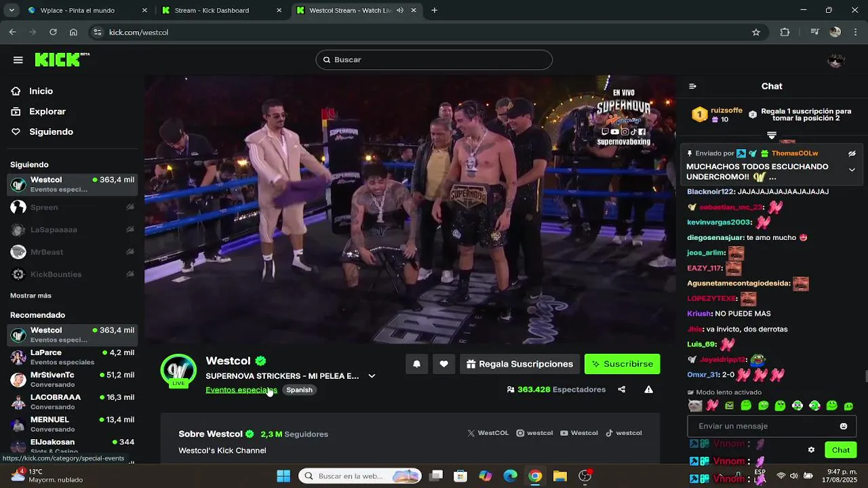The height and width of the screenshot is (488, 868).
Task: Expand the pinned message chevron
Action: click(x=852, y=170)
